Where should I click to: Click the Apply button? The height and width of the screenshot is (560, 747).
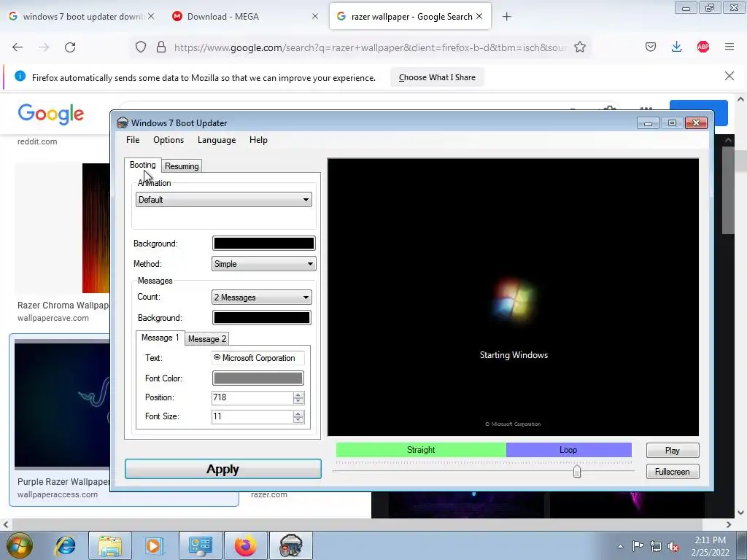[x=223, y=469]
